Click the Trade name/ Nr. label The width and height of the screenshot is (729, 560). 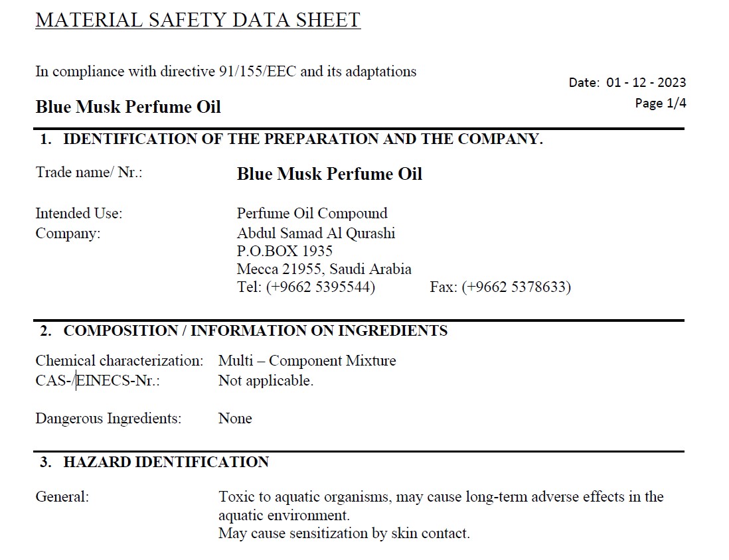(x=89, y=173)
